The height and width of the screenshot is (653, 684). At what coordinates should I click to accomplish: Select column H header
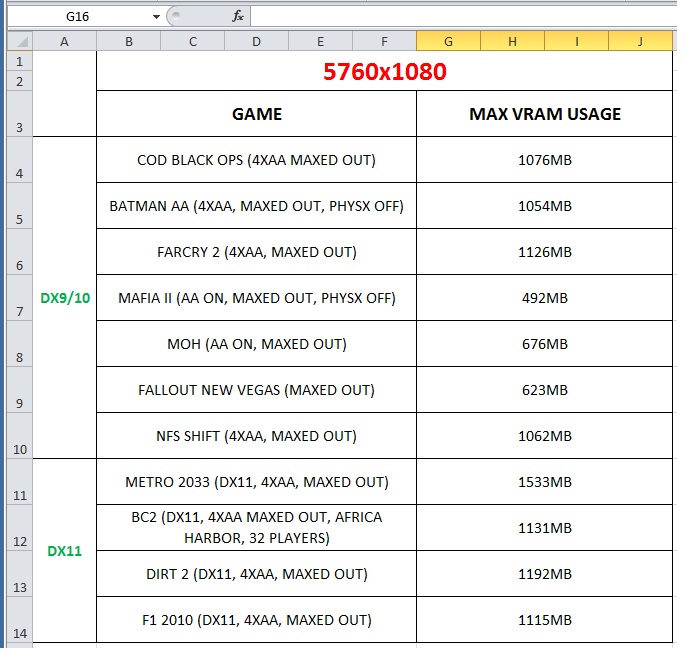(x=513, y=41)
